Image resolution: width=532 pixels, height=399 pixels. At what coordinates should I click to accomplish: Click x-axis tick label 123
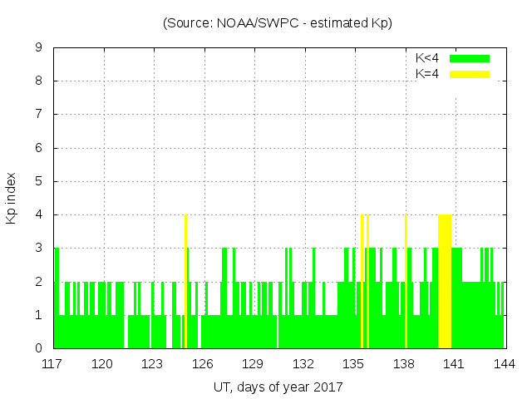153,363
